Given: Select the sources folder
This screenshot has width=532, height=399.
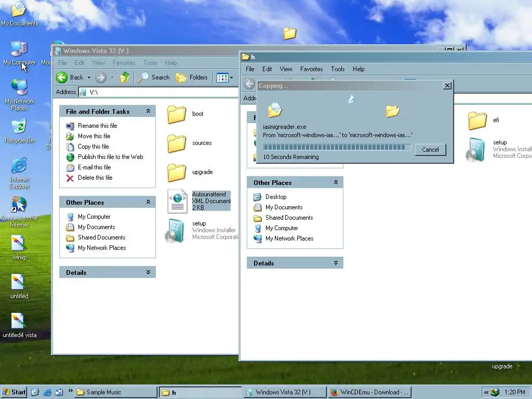Looking at the screenshot, I should click(177, 143).
